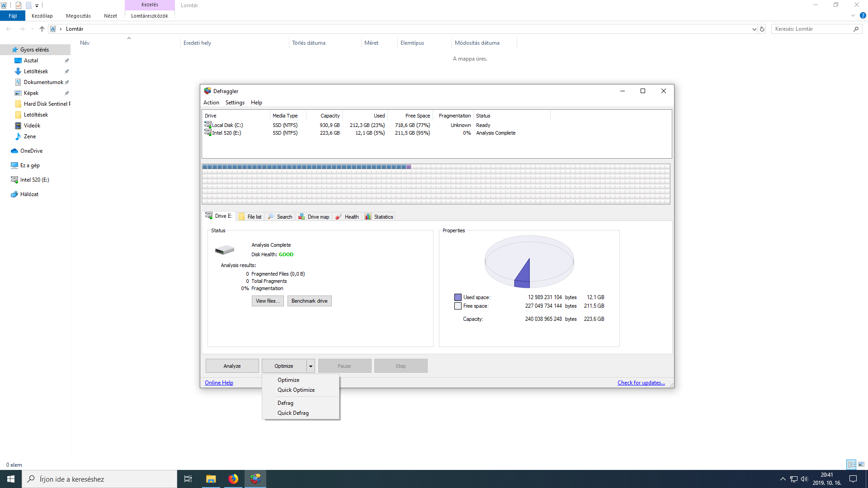Refresh the Lomtár folder view
The width and height of the screenshot is (868, 488).
762,29
